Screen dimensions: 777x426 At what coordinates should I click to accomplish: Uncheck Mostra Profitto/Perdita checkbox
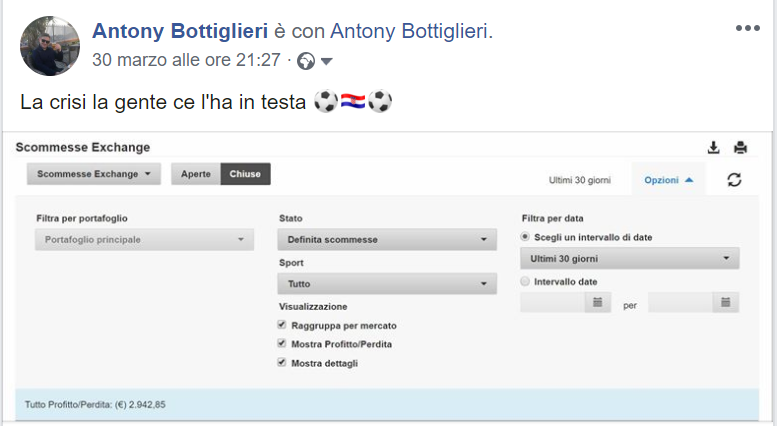pyautogui.click(x=283, y=344)
